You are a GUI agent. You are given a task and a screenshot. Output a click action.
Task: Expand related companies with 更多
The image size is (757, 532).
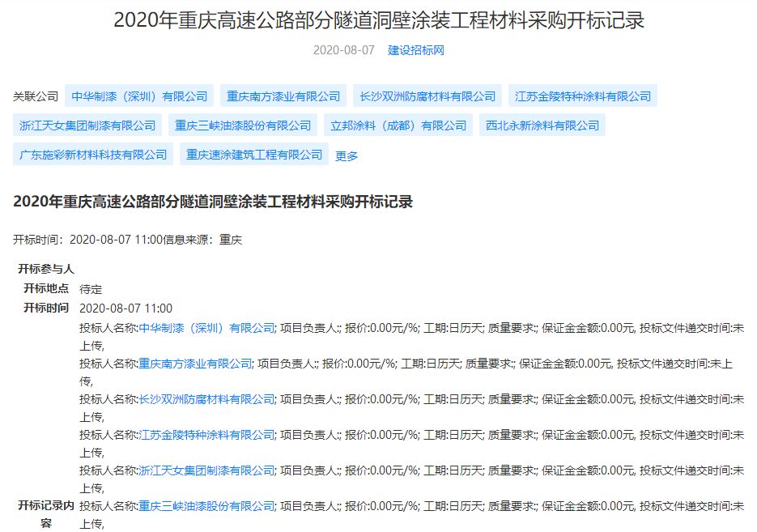pyautogui.click(x=347, y=156)
